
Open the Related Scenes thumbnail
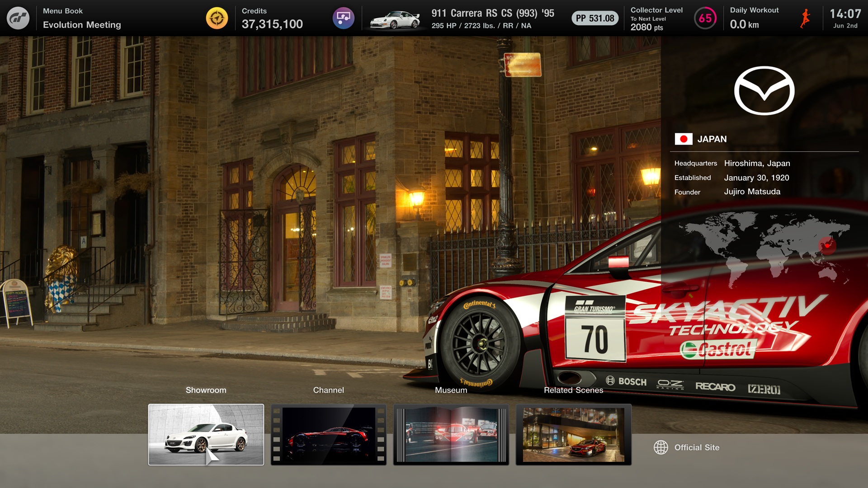coord(573,434)
